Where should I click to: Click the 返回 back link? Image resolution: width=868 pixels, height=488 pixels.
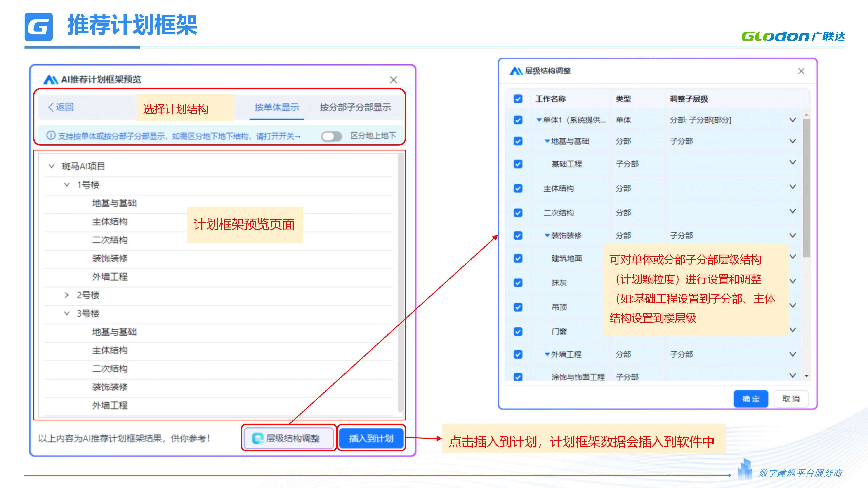pos(61,107)
